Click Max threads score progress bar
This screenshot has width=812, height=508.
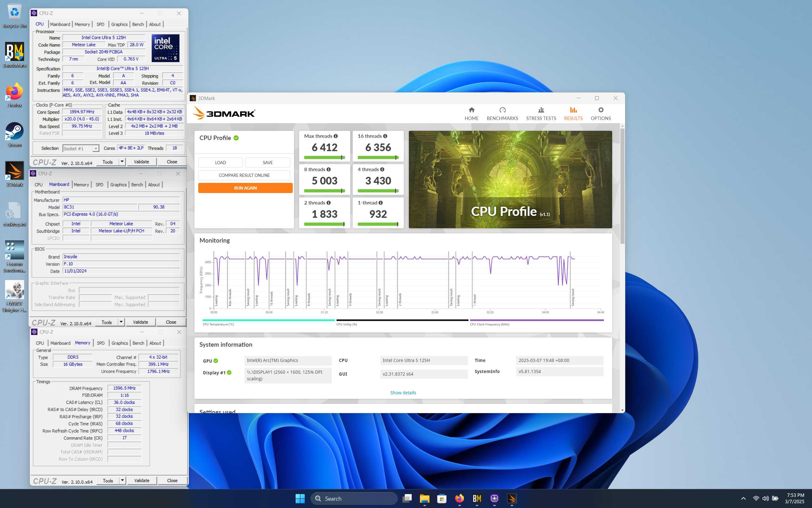[x=324, y=157]
